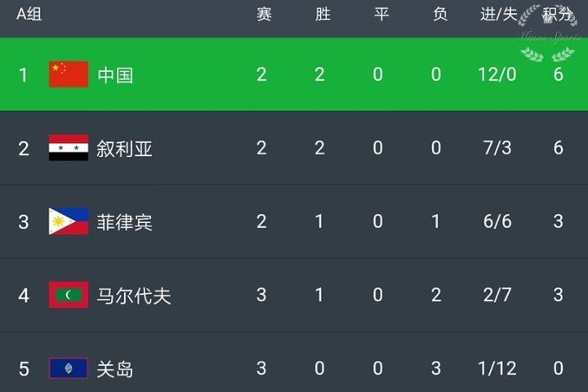Click the China flag icon
The height and width of the screenshot is (392, 588).
69,74
